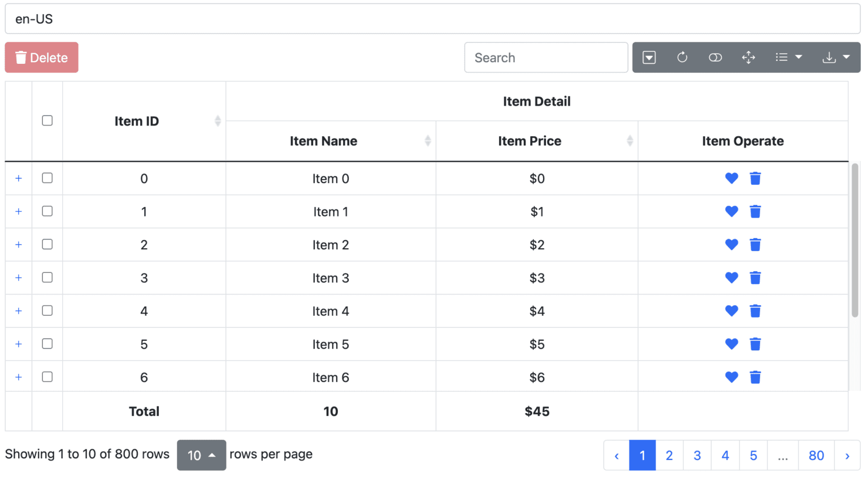Viewport: 868px width, 477px height.
Task: Expand detail view for Item 0 row
Action: 19,179
